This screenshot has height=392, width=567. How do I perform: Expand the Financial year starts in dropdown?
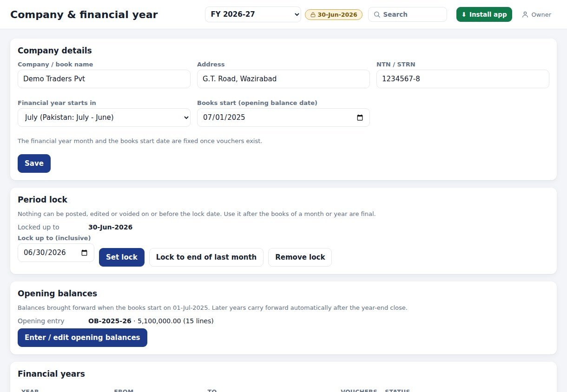pos(104,118)
